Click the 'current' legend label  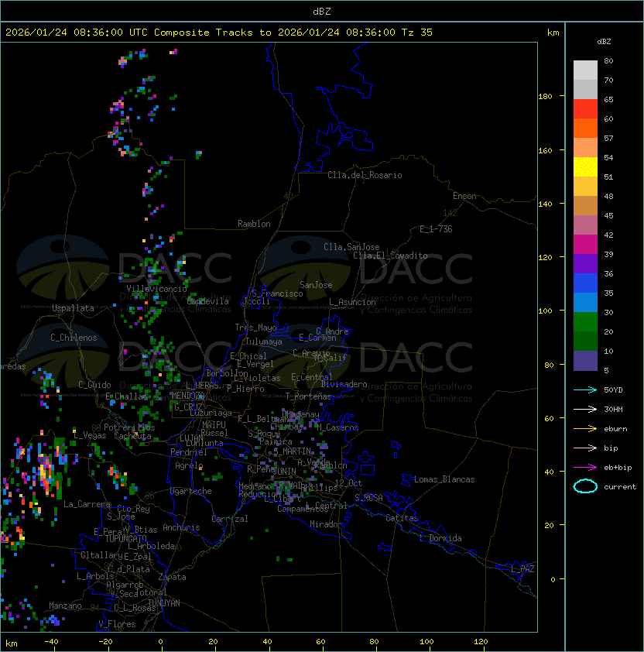pyautogui.click(x=620, y=487)
